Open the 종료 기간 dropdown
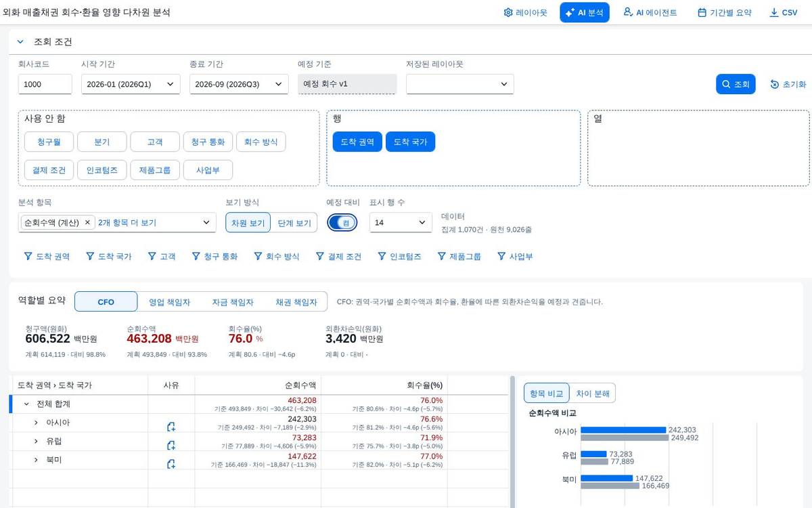Viewport: 812px width, 508px height. pos(239,84)
